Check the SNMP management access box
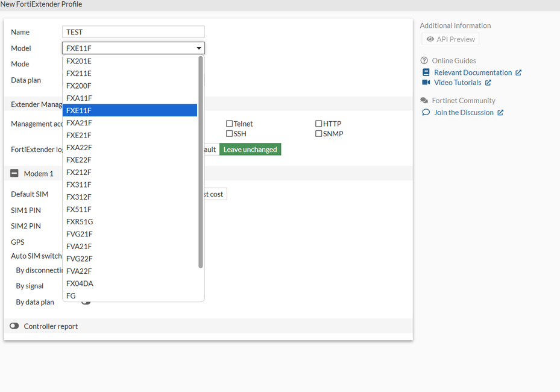 point(318,134)
